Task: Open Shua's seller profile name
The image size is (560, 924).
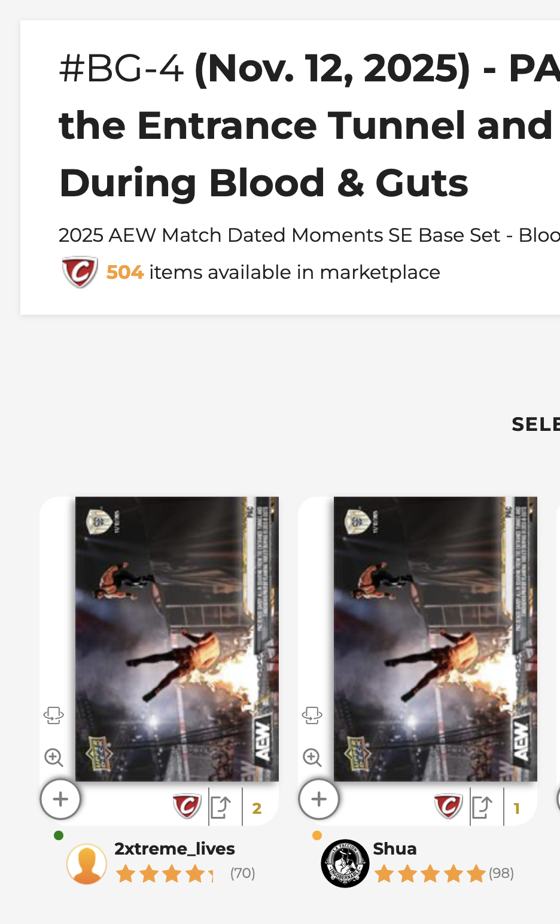Action: coord(395,849)
